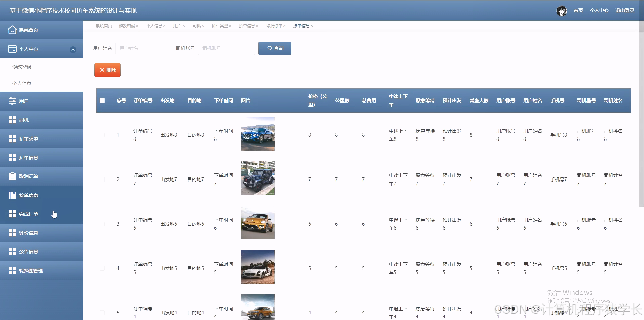The height and width of the screenshot is (320, 644).
Task: Click the home icon beside 系统首页
Action: click(12, 30)
